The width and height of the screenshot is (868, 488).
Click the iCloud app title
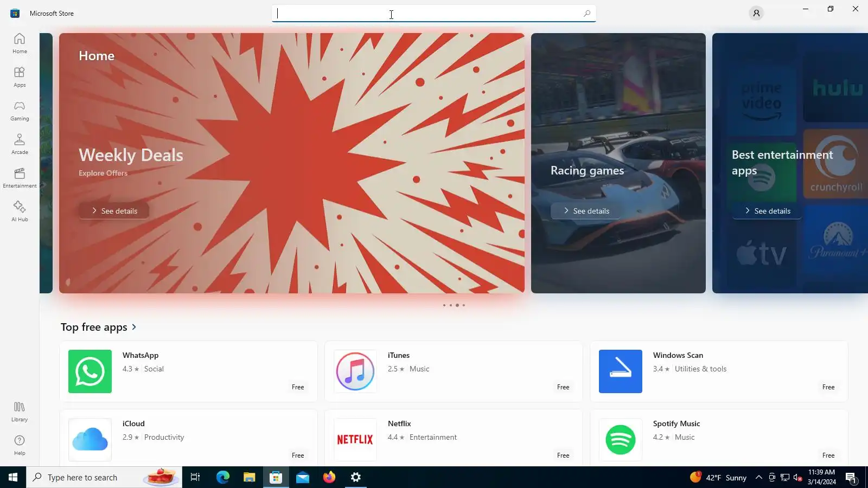[133, 423]
